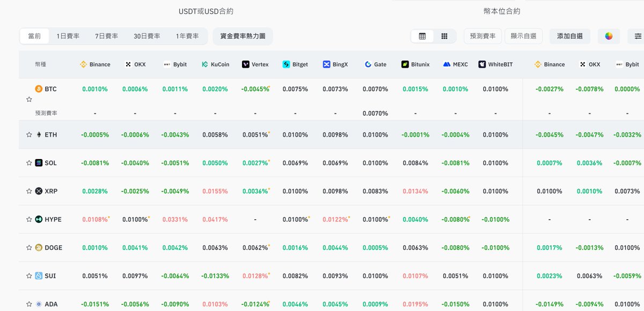Open the filter sliders settings icon

(x=638, y=36)
